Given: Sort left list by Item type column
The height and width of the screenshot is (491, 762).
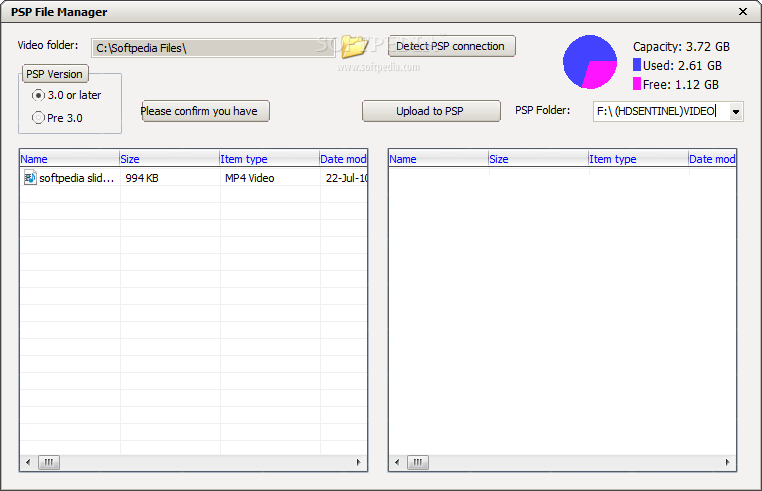Looking at the screenshot, I should tap(269, 159).
